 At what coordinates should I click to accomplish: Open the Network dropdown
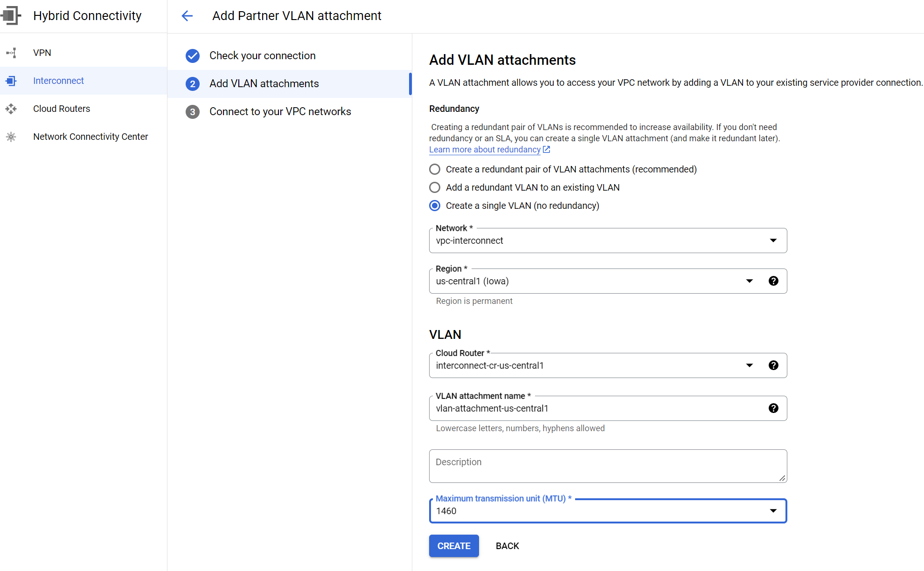coord(773,241)
